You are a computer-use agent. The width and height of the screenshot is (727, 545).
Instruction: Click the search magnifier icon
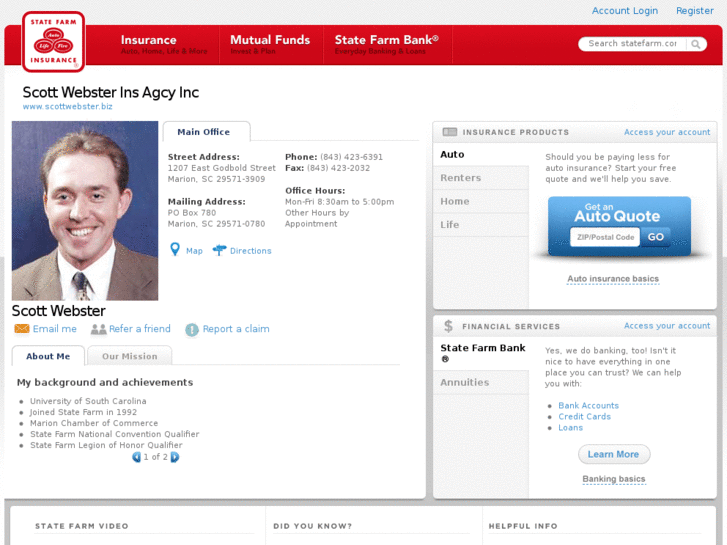(x=695, y=44)
